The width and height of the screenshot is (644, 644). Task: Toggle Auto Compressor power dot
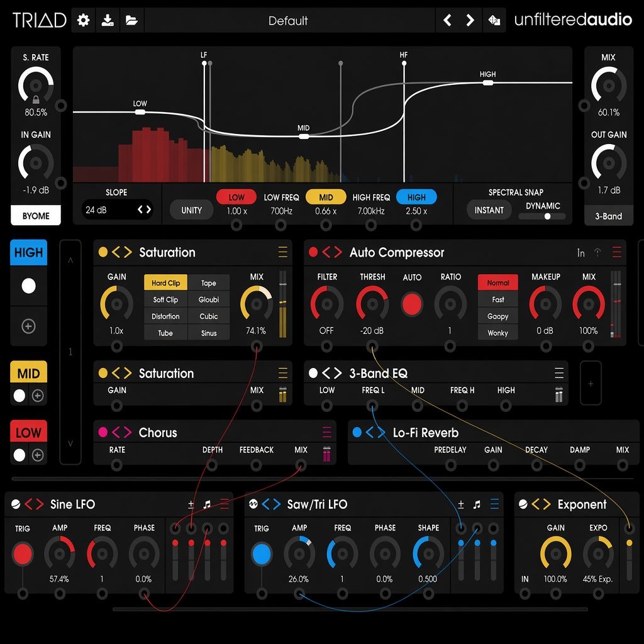(x=313, y=252)
